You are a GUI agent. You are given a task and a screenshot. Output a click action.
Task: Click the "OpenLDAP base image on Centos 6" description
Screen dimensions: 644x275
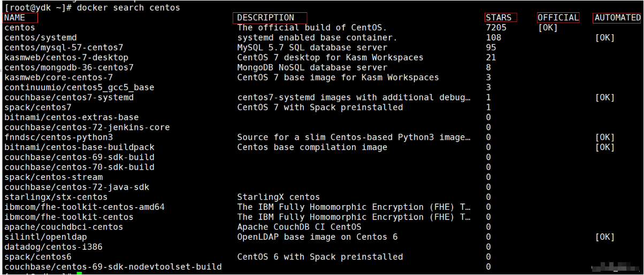317,237
